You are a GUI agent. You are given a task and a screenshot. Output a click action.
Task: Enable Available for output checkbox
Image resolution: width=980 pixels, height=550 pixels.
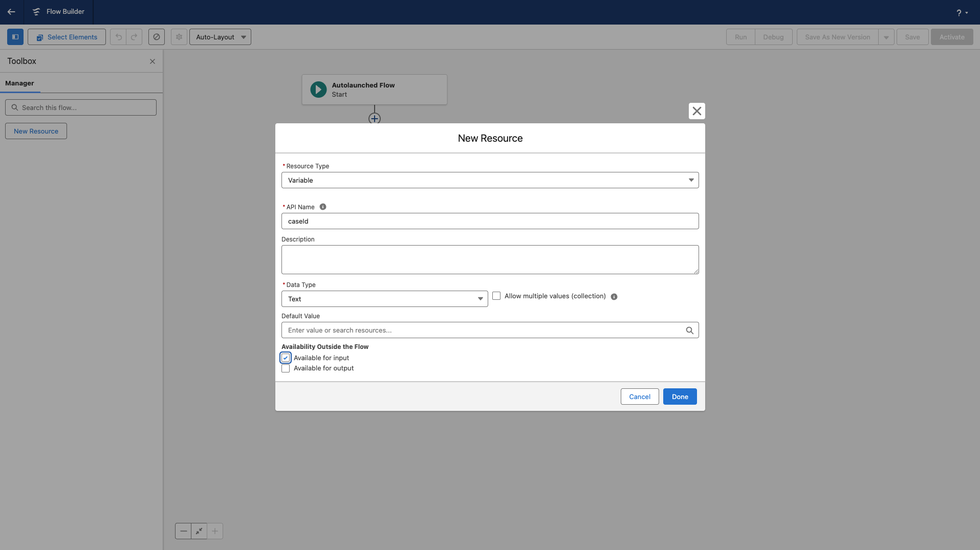point(286,368)
